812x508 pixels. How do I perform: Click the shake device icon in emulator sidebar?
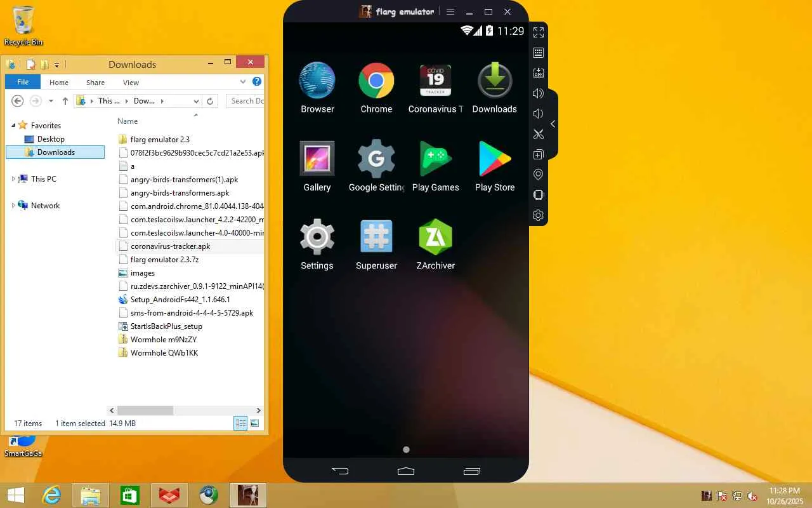coord(539,195)
